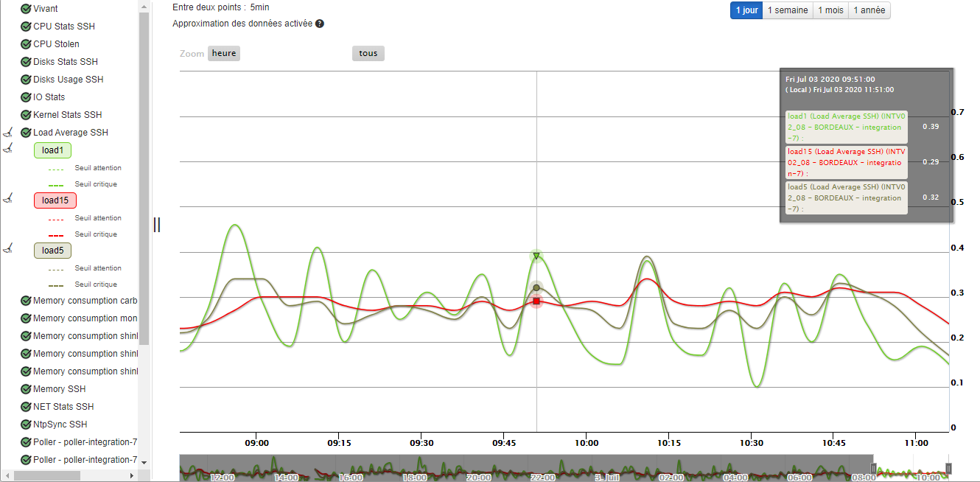
Task: Open Disks Usage SSH service
Action: [69, 80]
